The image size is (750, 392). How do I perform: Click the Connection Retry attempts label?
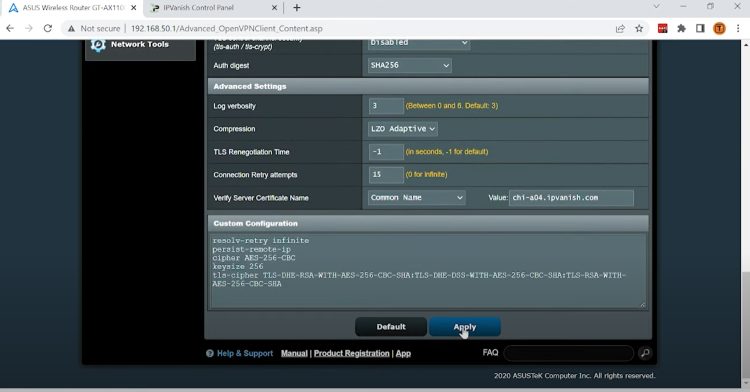[255, 175]
